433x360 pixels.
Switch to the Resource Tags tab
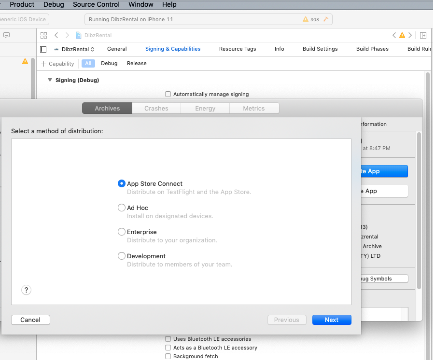click(x=237, y=49)
